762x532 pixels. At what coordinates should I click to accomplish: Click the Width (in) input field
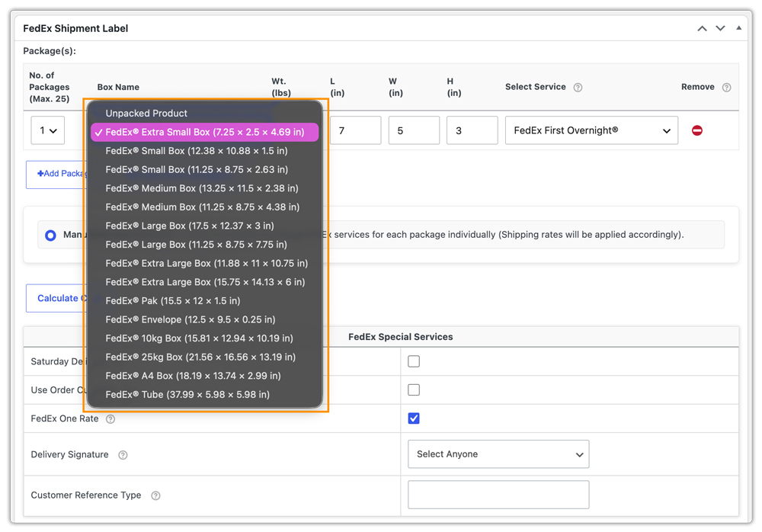coord(414,130)
